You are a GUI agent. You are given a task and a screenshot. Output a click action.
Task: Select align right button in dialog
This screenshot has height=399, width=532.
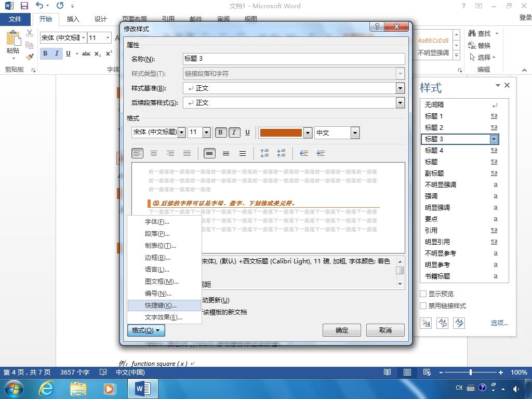tap(170, 153)
